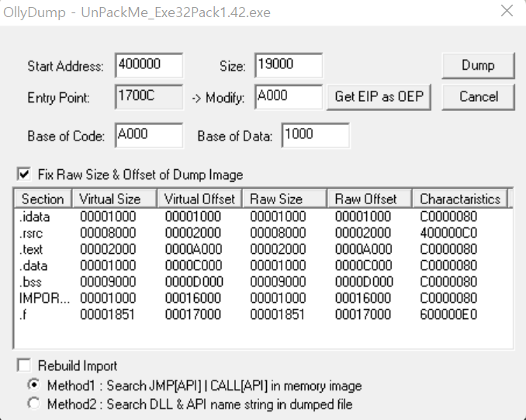Click .rsrc characteristics 400000C0
The image size is (526, 420).
tap(448, 233)
